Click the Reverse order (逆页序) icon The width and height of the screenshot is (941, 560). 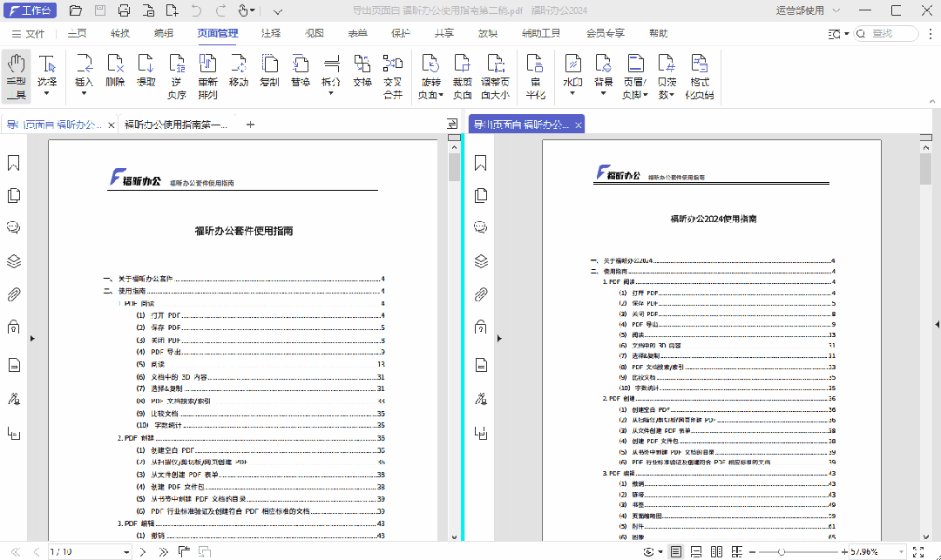[x=177, y=75]
